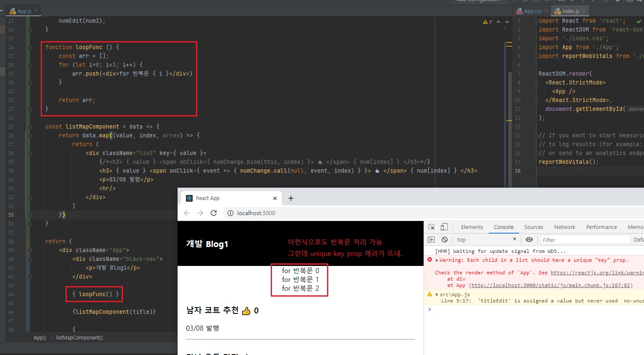The height and width of the screenshot is (355, 644).
Task: Jump to the previous highlighted problem arrow
Action: click(x=498, y=22)
